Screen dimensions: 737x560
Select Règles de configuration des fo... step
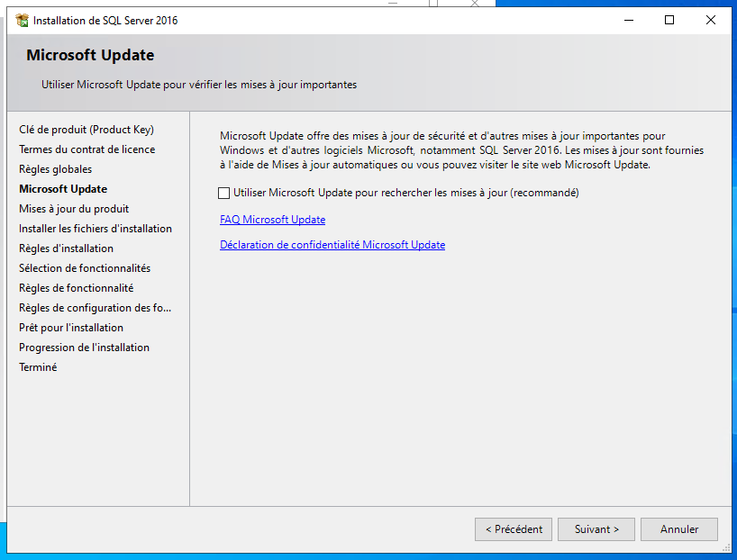pos(95,308)
